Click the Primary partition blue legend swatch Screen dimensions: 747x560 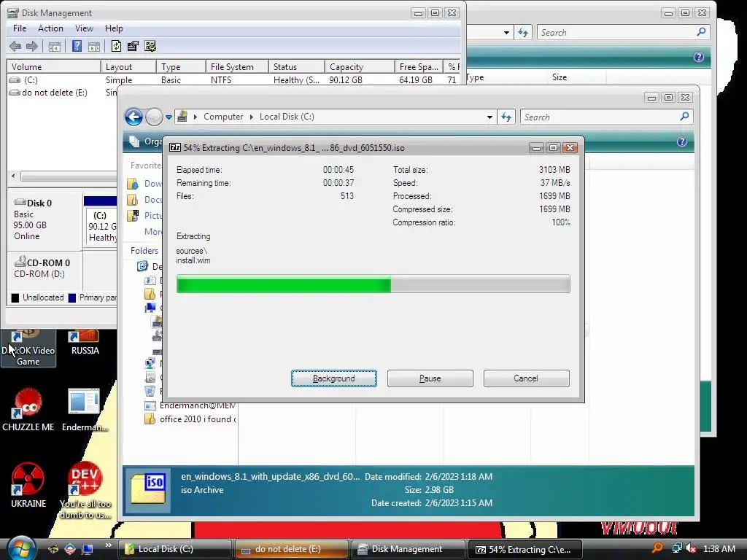point(72,297)
